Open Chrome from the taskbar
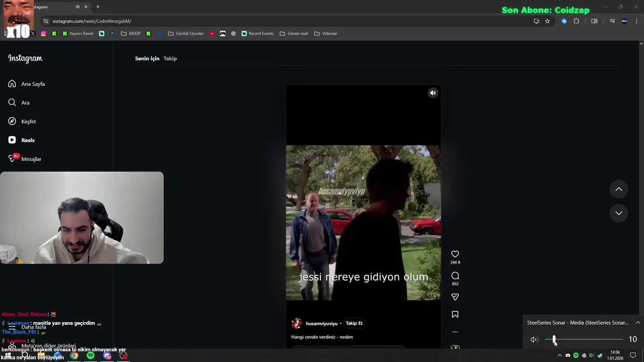Screen dimensions: 644x362 point(74,355)
